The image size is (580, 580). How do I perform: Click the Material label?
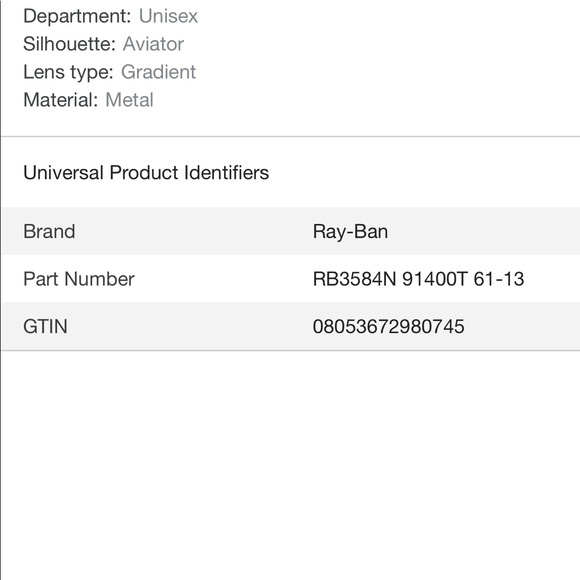coord(60,100)
